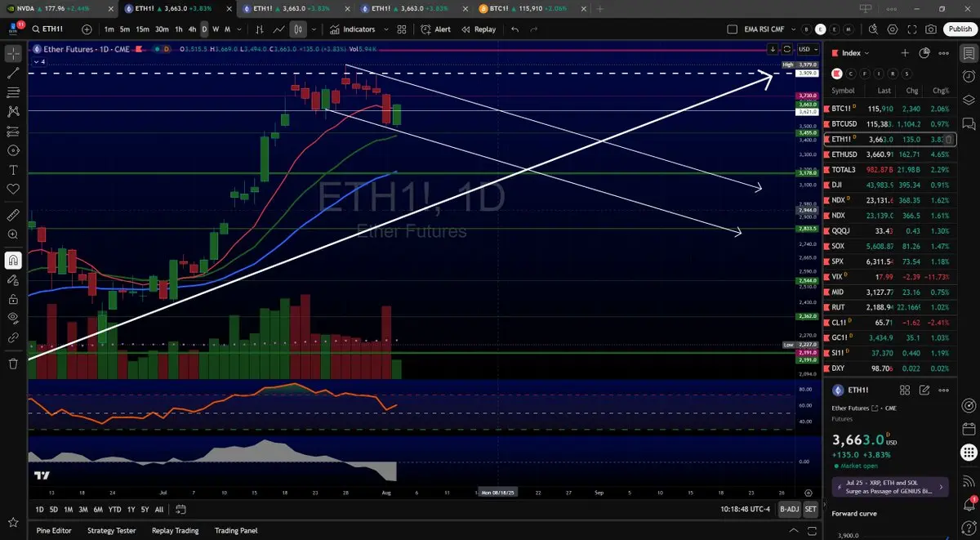Open the Pine Editor tab
The image size is (980, 540).
[54, 530]
